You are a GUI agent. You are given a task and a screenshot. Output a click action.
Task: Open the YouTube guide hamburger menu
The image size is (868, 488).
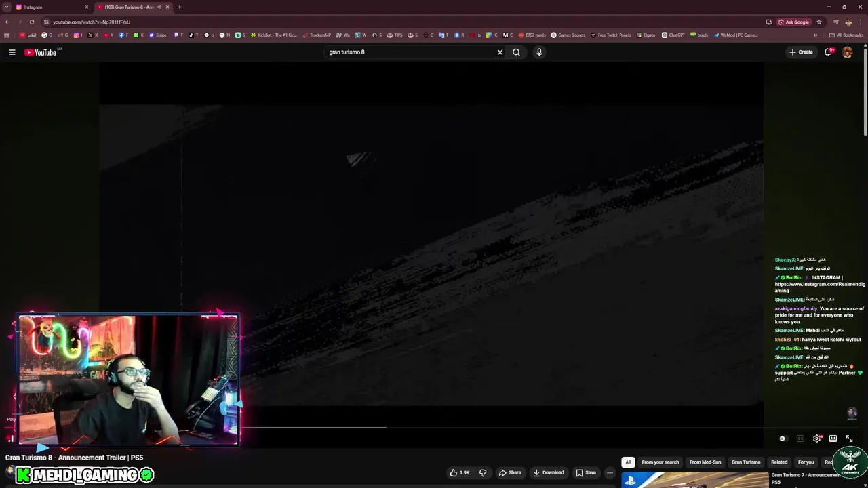(12, 52)
